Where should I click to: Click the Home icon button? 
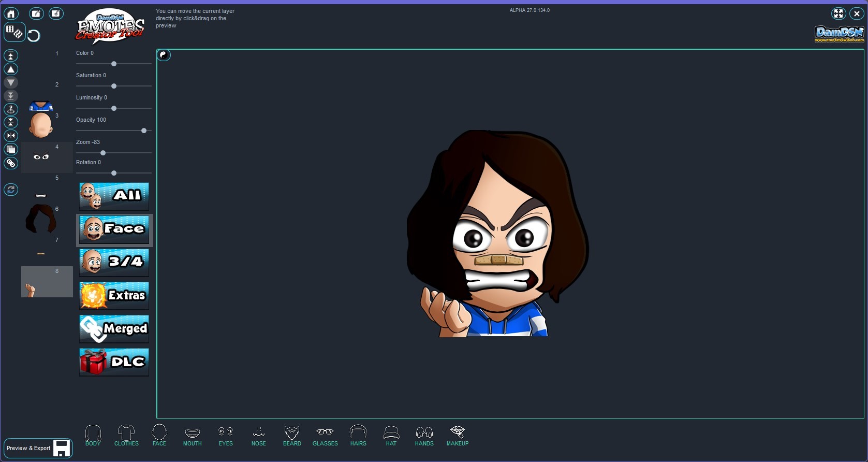[11, 14]
